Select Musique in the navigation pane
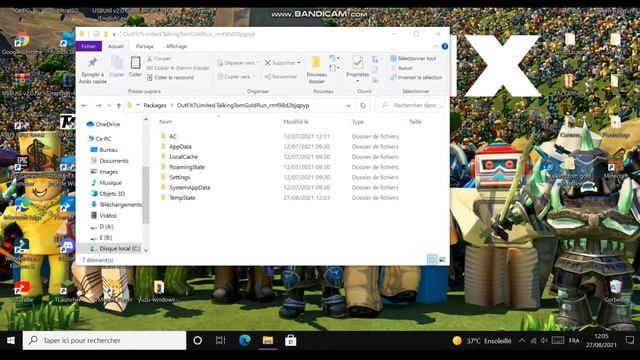640x360 pixels. click(x=106, y=182)
